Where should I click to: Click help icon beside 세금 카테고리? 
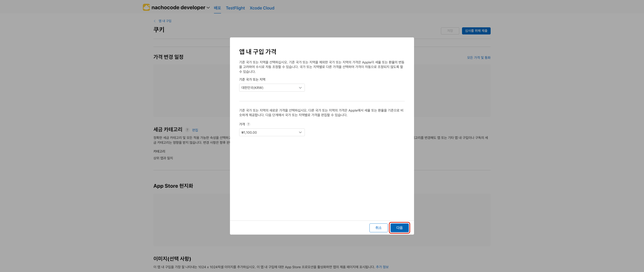(187, 130)
